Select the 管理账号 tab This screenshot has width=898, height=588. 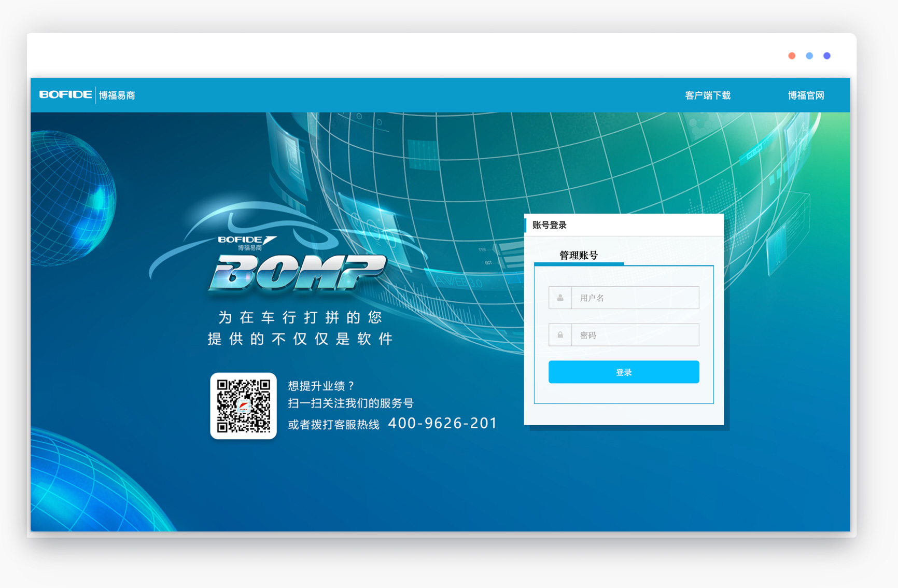pos(579,255)
